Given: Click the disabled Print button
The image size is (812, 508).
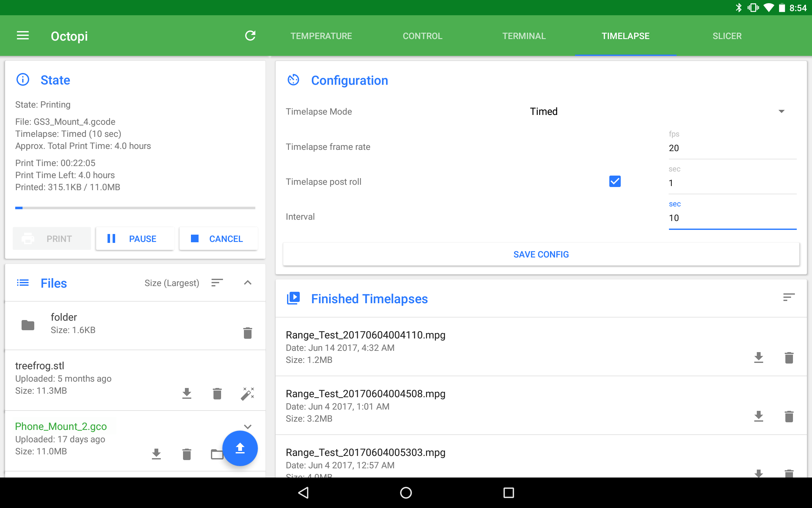Looking at the screenshot, I should (52, 238).
